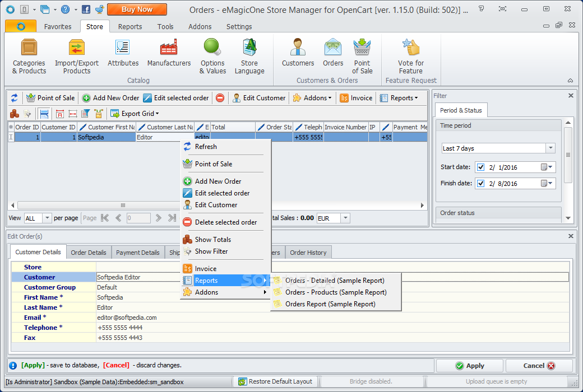The height and width of the screenshot is (392, 583).
Task: Go to last page of orders
Action: point(172,218)
